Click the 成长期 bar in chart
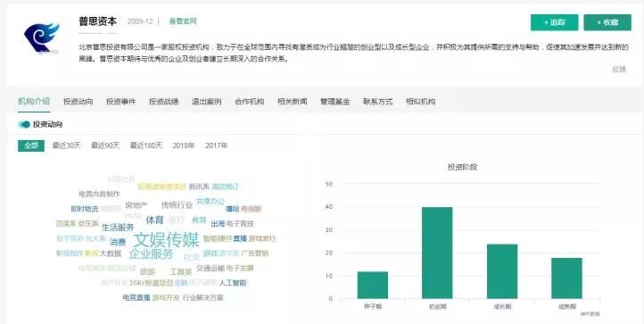 (502, 271)
